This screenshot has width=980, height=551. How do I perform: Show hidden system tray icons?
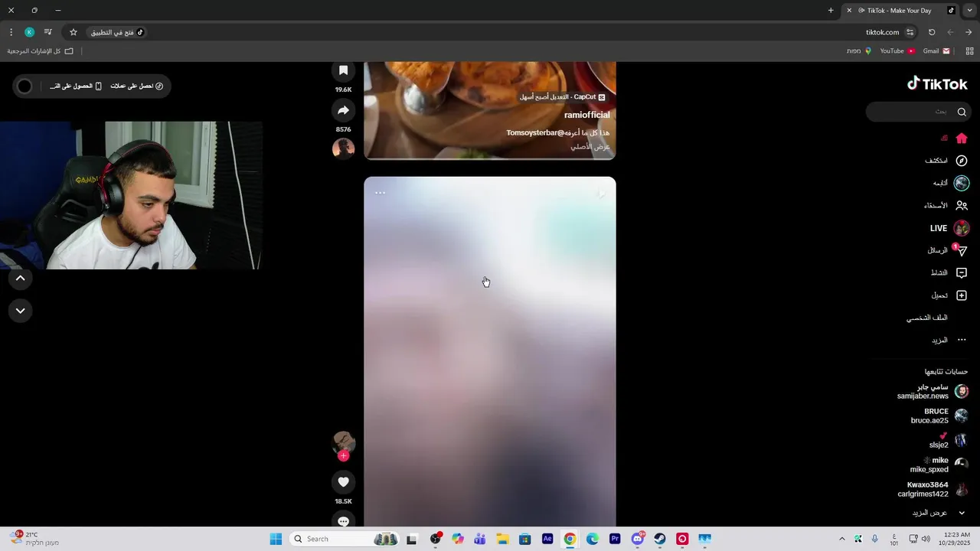(x=842, y=539)
